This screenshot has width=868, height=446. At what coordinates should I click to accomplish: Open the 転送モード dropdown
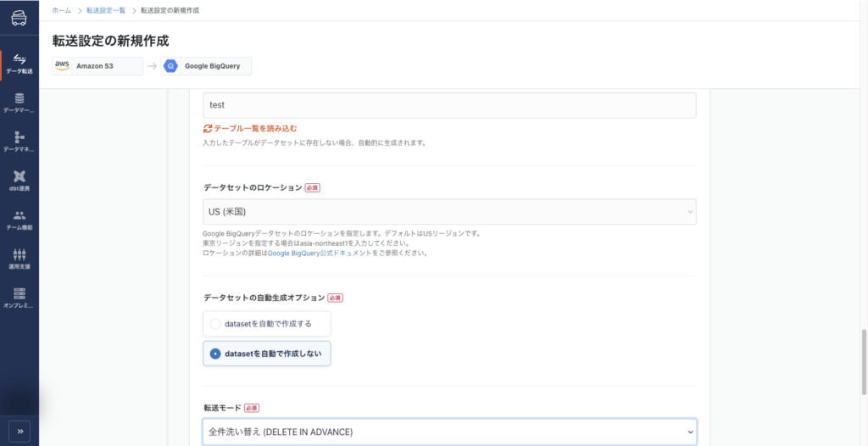pos(449,432)
